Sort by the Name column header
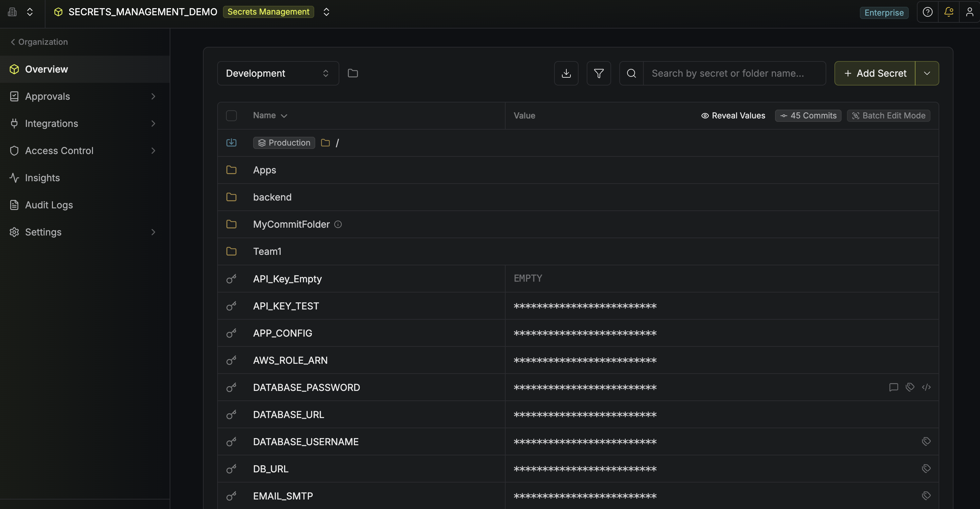Image resolution: width=980 pixels, height=509 pixels. pyautogui.click(x=270, y=115)
